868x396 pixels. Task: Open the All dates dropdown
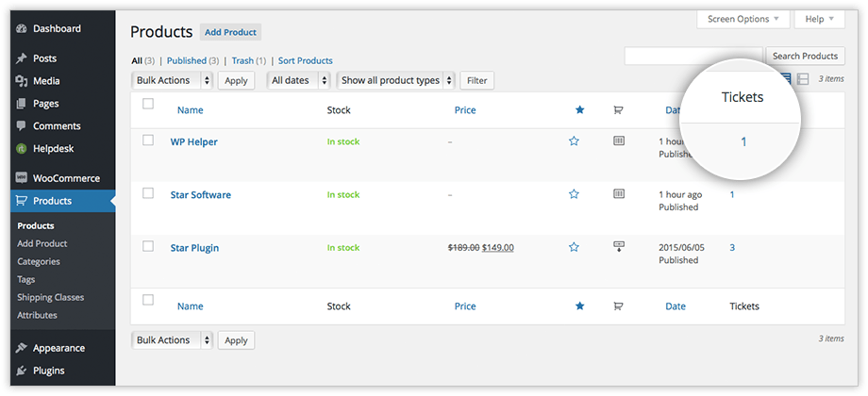[299, 80]
